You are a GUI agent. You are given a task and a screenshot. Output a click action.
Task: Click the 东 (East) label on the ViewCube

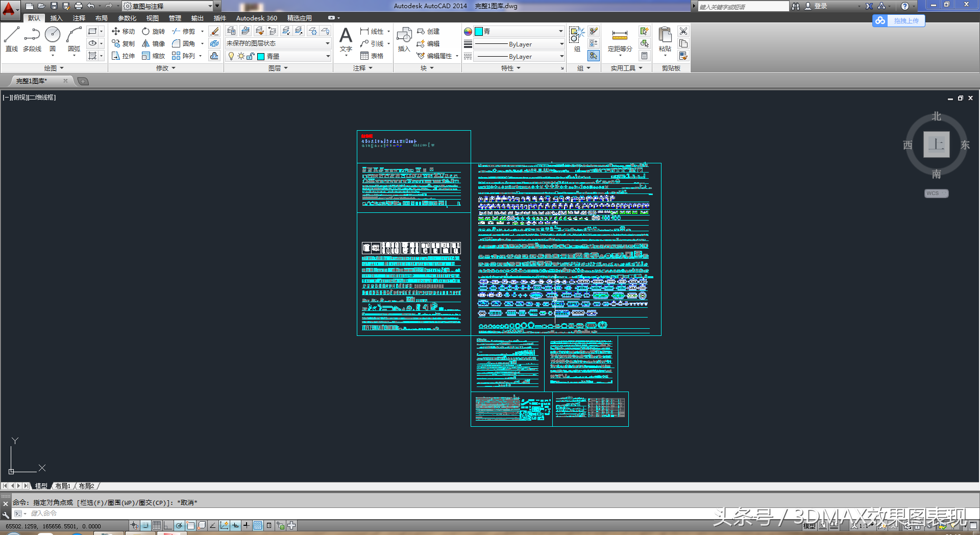point(965,145)
